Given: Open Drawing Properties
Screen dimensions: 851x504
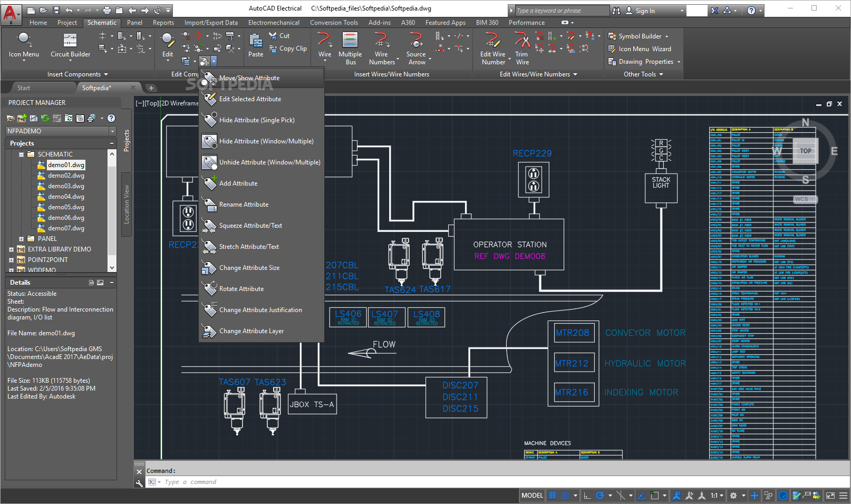Looking at the screenshot, I should coord(644,62).
